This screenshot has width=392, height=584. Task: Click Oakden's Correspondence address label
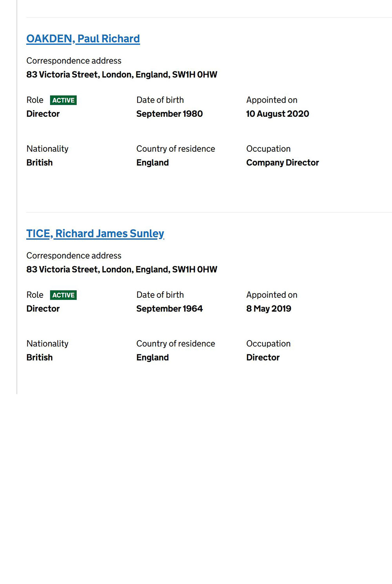74,61
